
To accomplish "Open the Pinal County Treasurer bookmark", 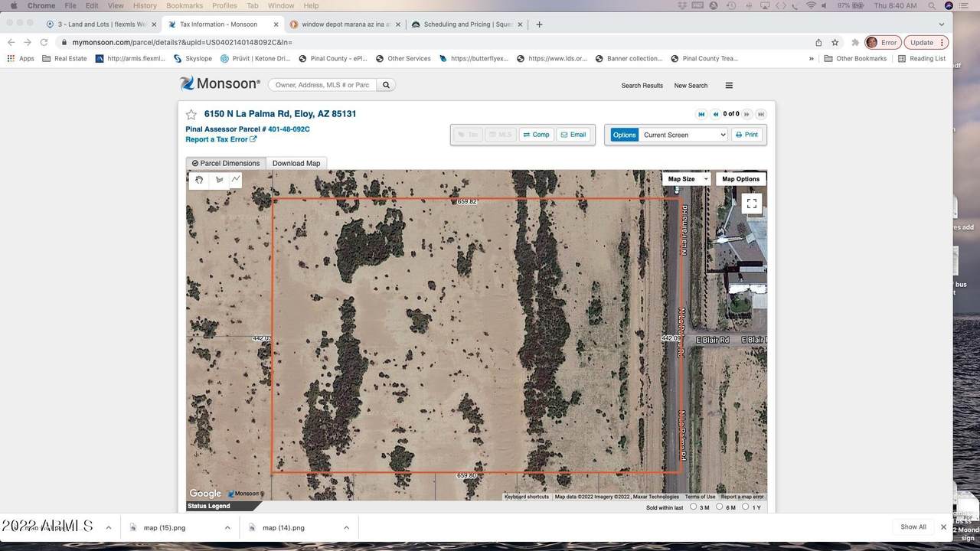I will (704, 58).
